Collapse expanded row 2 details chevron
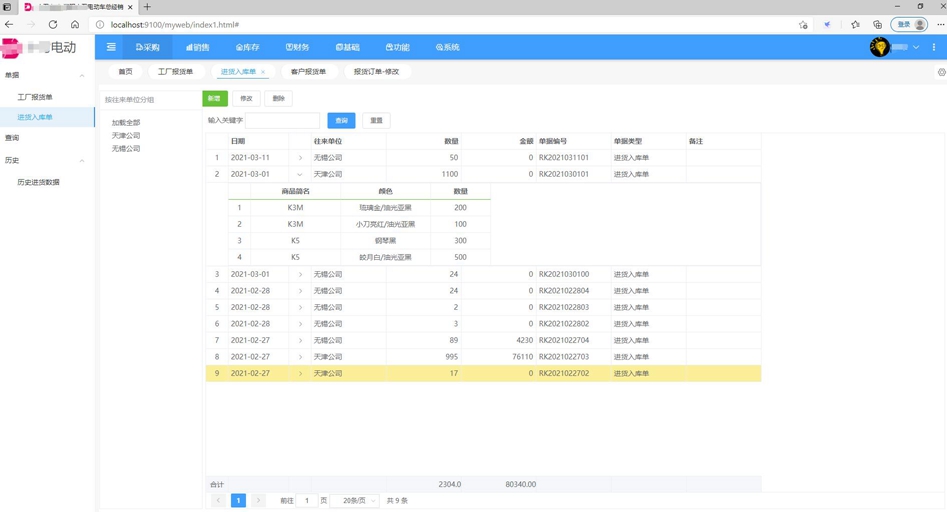This screenshot has height=512, width=947. point(300,174)
